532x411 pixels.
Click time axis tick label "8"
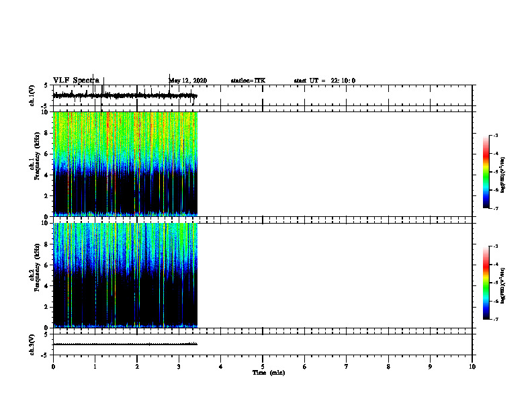click(x=388, y=367)
